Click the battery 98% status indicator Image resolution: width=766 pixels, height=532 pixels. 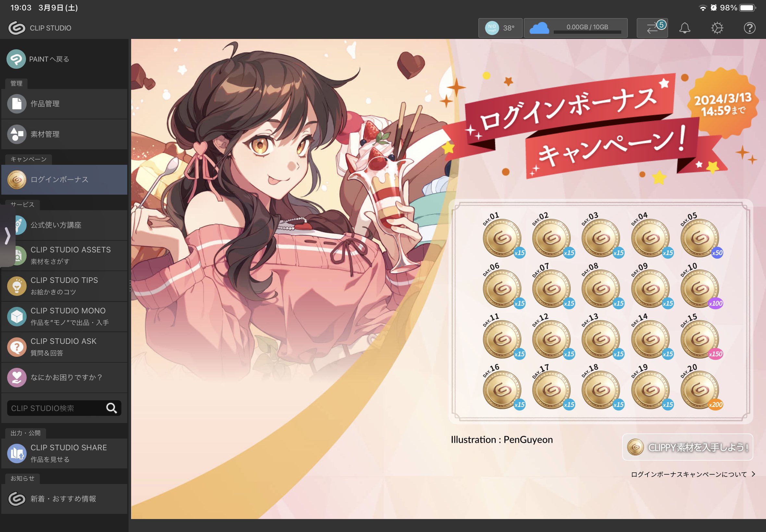tap(738, 8)
